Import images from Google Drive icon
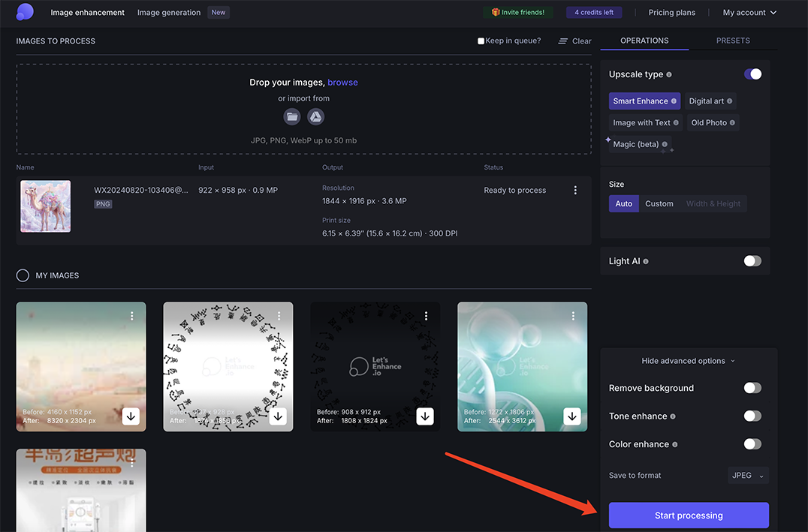This screenshot has width=808, height=532. coord(315,116)
